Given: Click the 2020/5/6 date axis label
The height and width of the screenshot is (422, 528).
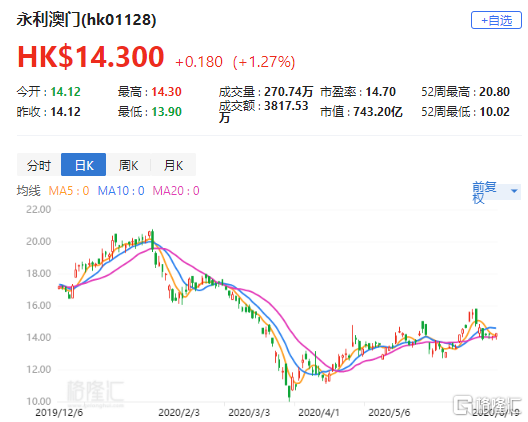Looking at the screenshot, I should (x=389, y=413).
